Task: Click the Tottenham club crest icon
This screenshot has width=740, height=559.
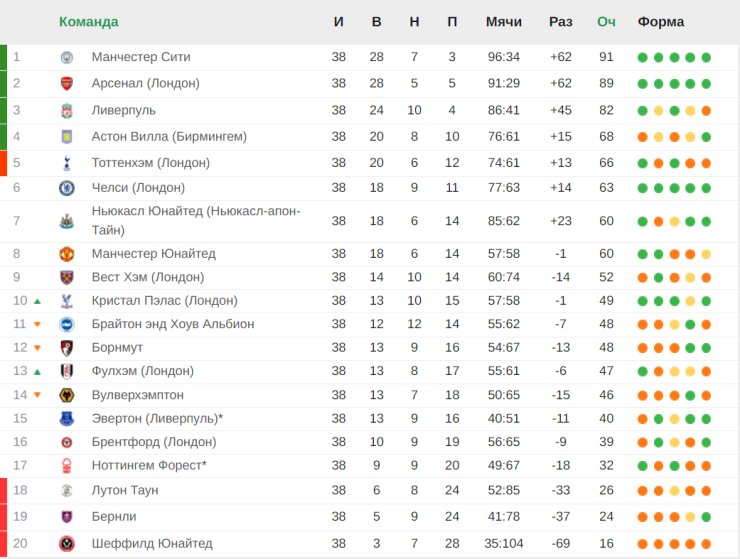Action: click(x=67, y=162)
